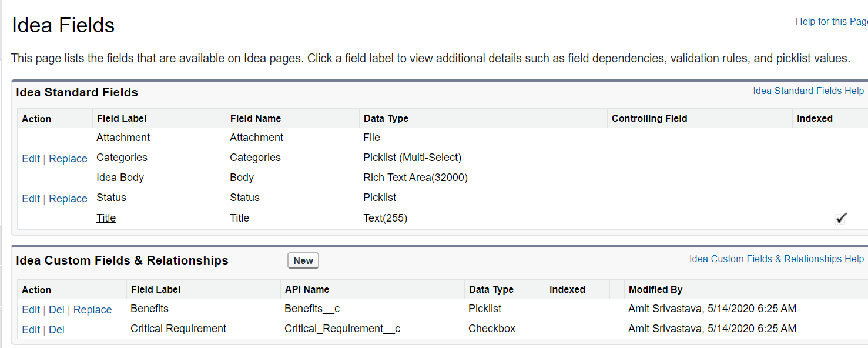Replace values in the Status field
The height and width of the screenshot is (348, 868).
[x=68, y=199]
